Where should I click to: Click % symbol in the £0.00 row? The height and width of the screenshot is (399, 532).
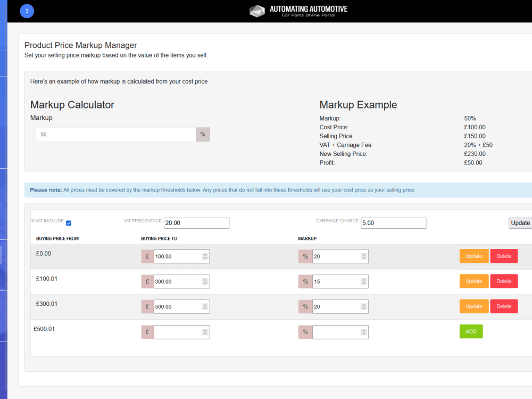pos(305,256)
